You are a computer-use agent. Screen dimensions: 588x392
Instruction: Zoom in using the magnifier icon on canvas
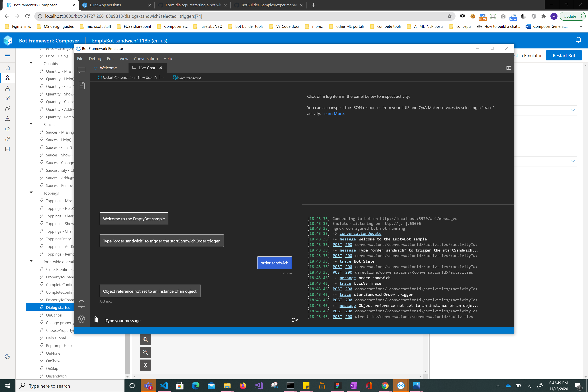pyautogui.click(x=145, y=340)
